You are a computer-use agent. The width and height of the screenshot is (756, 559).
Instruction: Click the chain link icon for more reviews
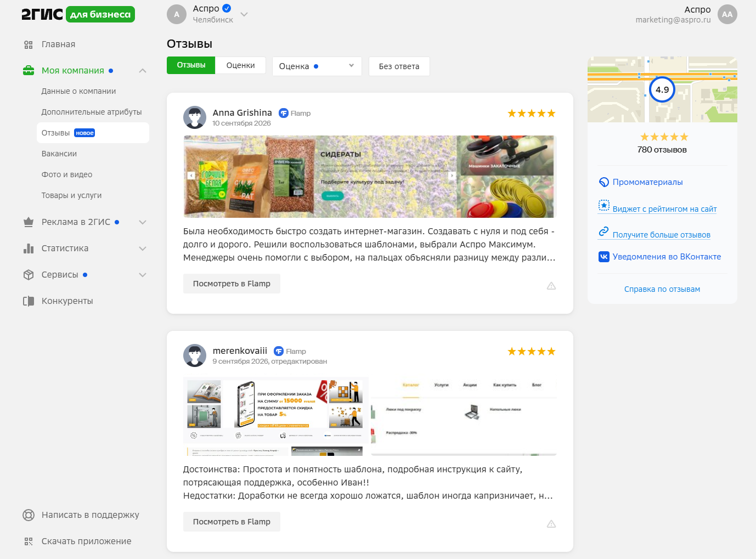[x=603, y=231]
